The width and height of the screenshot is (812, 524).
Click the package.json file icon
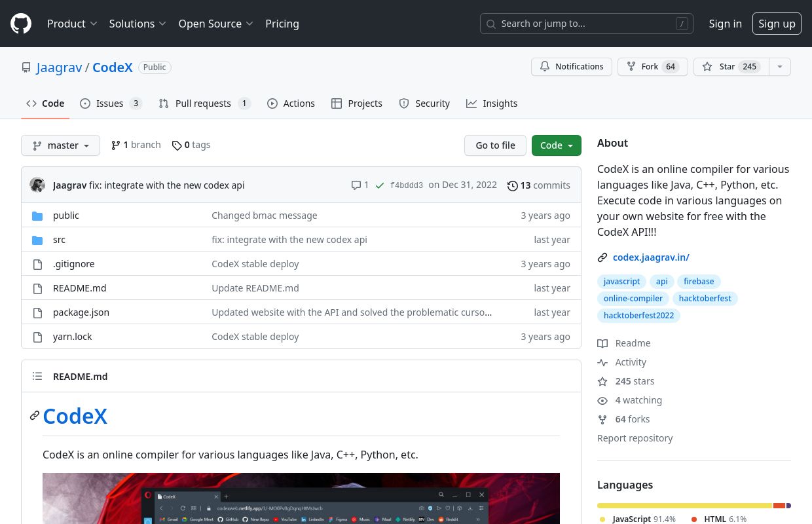pyautogui.click(x=37, y=312)
